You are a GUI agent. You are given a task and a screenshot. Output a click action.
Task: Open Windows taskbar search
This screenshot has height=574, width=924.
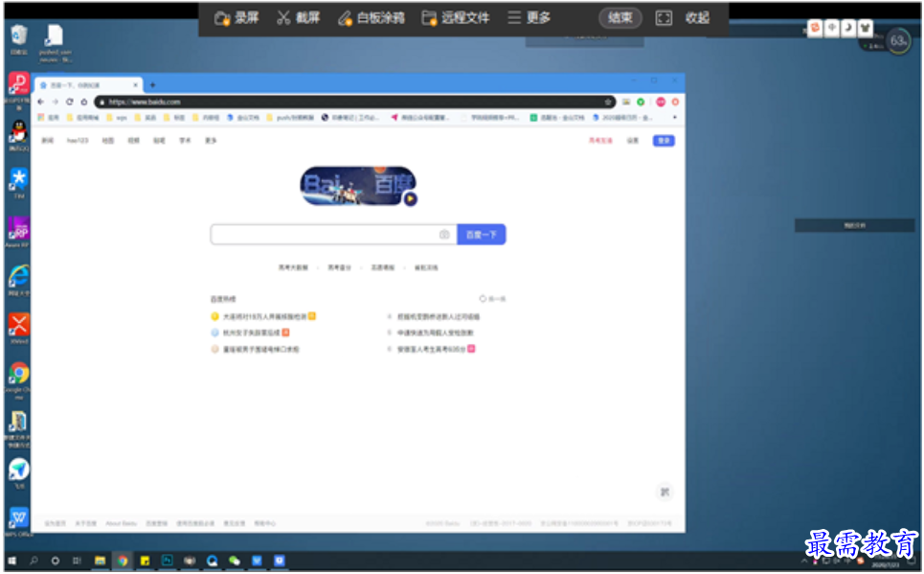point(34,561)
